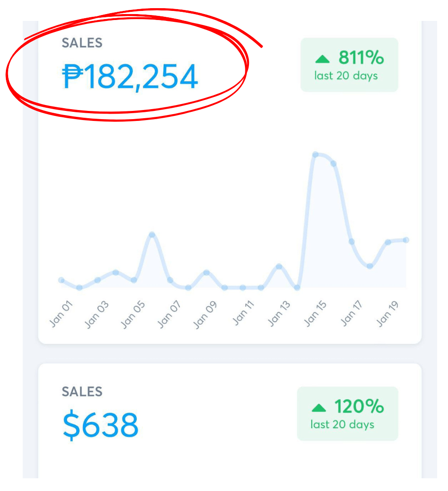Select the last data point on the chart line
This screenshot has width=448, height=491.
pos(406,240)
